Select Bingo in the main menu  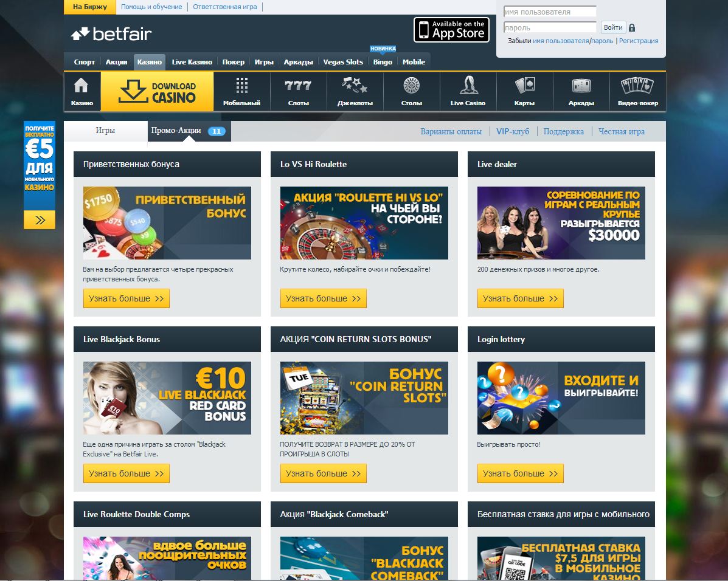[x=383, y=62]
